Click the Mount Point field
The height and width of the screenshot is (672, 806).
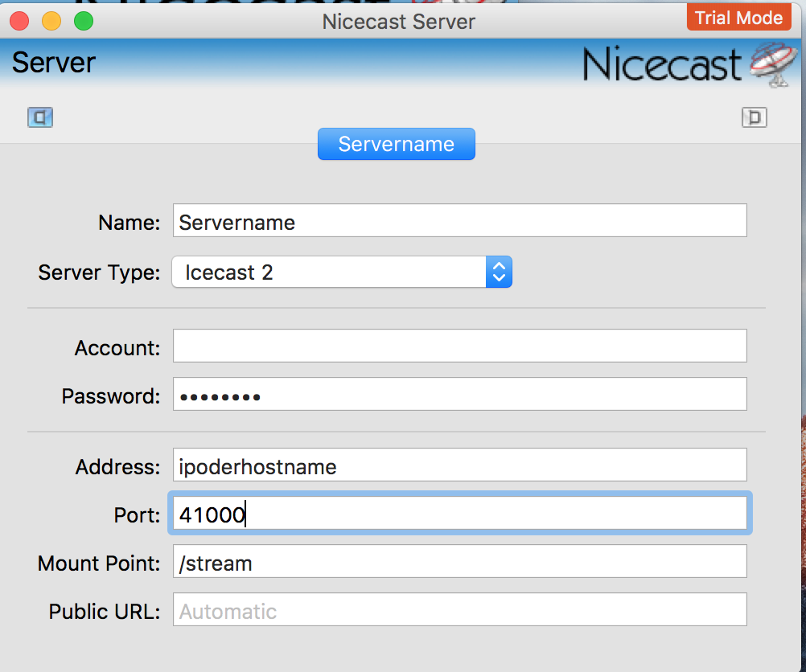(x=459, y=561)
